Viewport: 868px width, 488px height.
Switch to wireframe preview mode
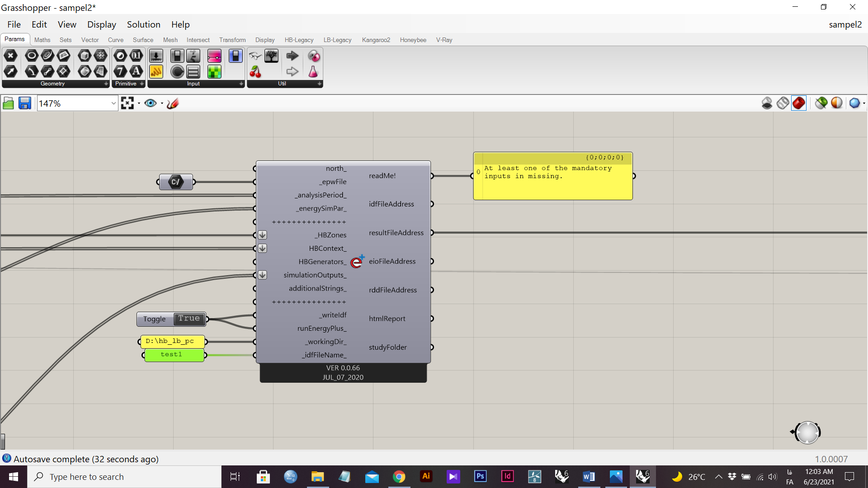point(783,103)
